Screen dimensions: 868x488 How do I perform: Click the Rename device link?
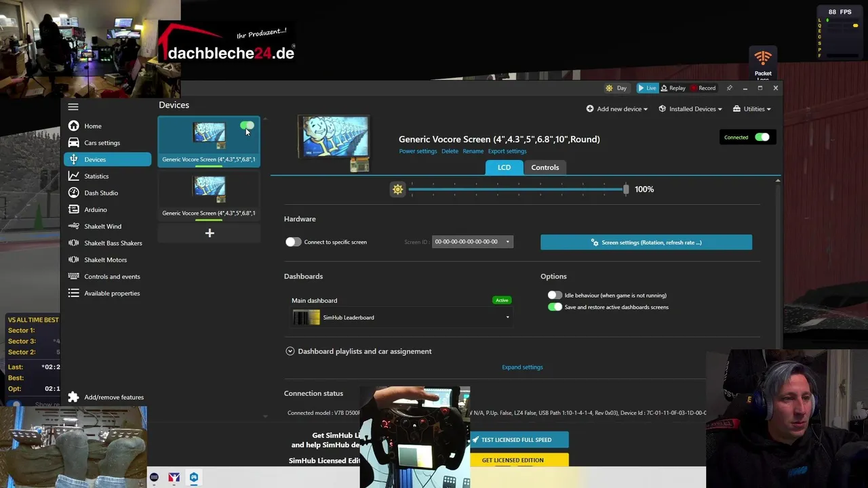(473, 151)
